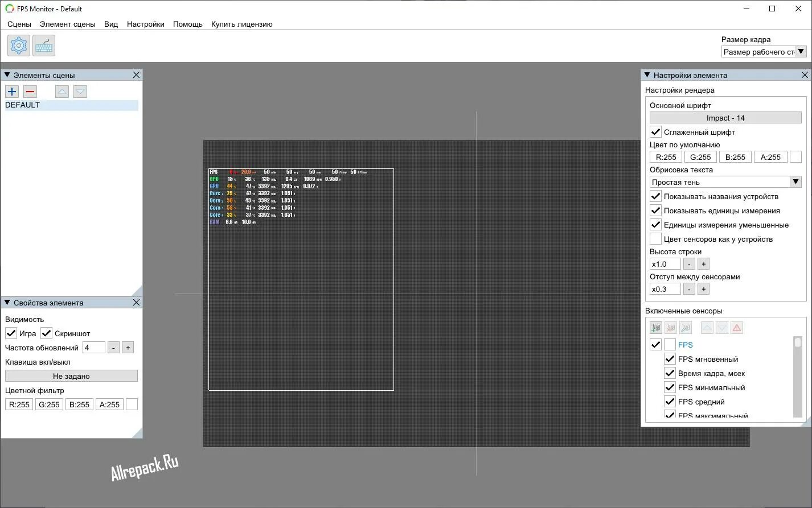Toggle Единицы измерения уменьшенные

coord(655,225)
